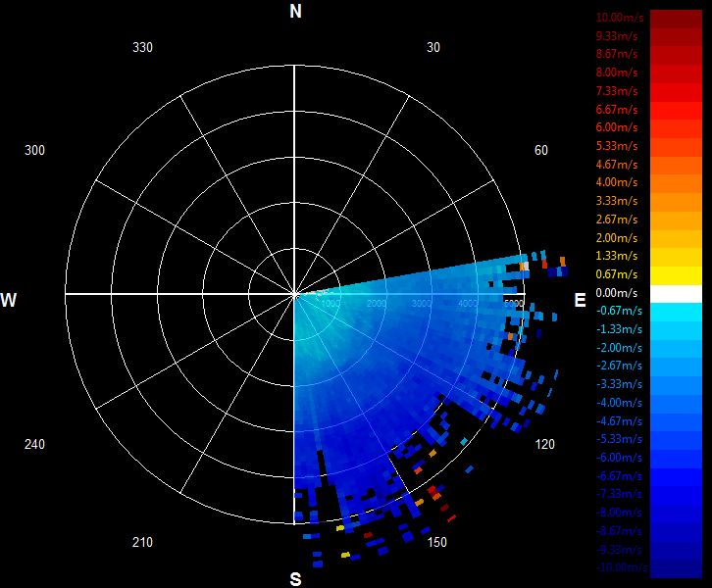Click the W compass label

(x=8, y=300)
